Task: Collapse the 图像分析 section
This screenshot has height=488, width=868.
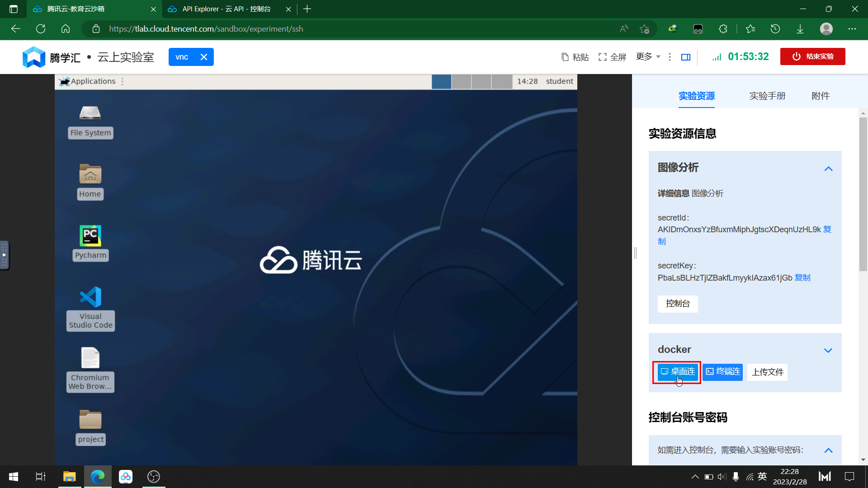Action: coord(828,169)
